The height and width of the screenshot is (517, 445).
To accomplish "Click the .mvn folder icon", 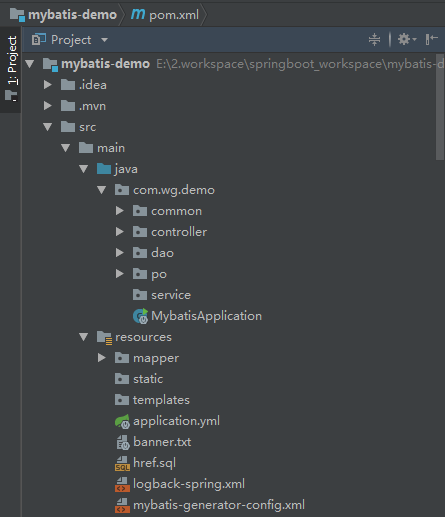I will [68, 106].
